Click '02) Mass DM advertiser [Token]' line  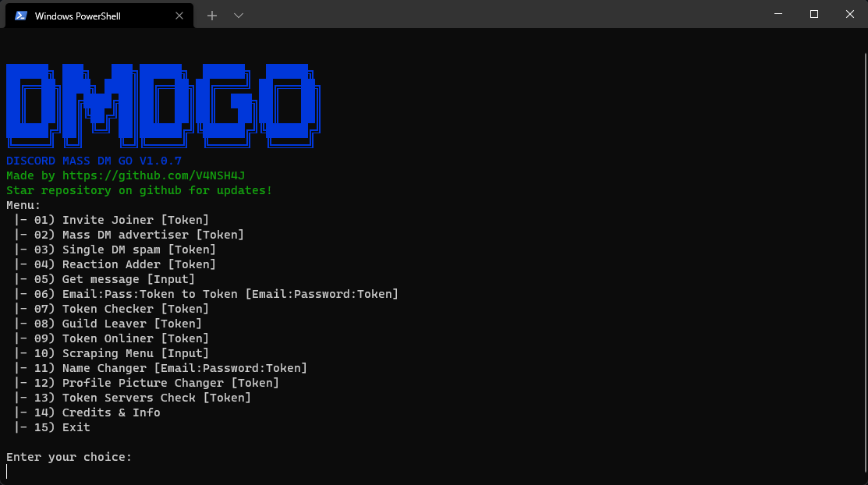click(x=129, y=235)
